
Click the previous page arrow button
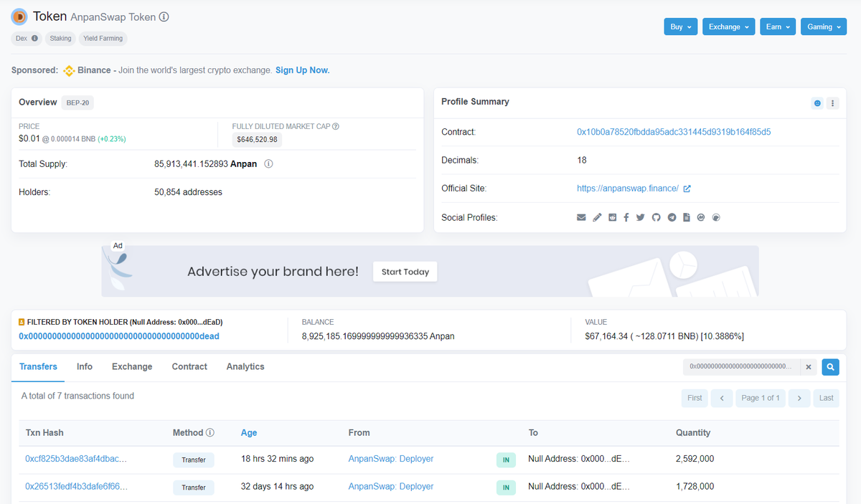(x=722, y=398)
